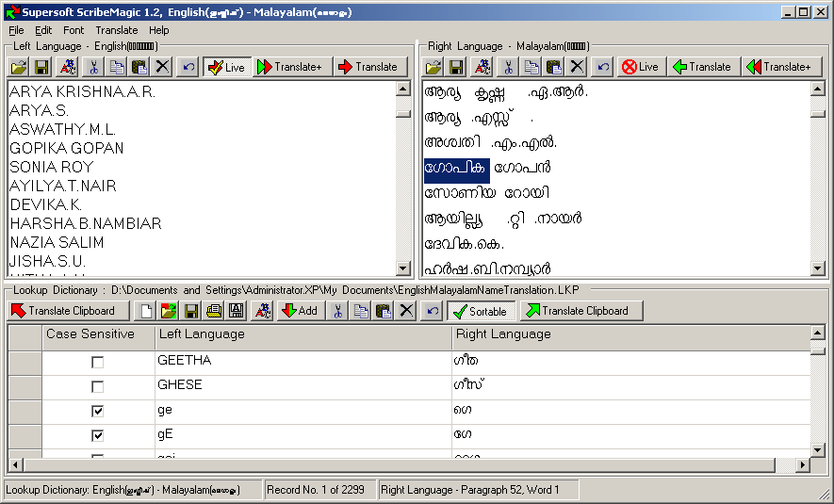Viewport: 834px width, 504px height.
Task: Select the GEETHA cell in dictionary
Action: pos(303,363)
